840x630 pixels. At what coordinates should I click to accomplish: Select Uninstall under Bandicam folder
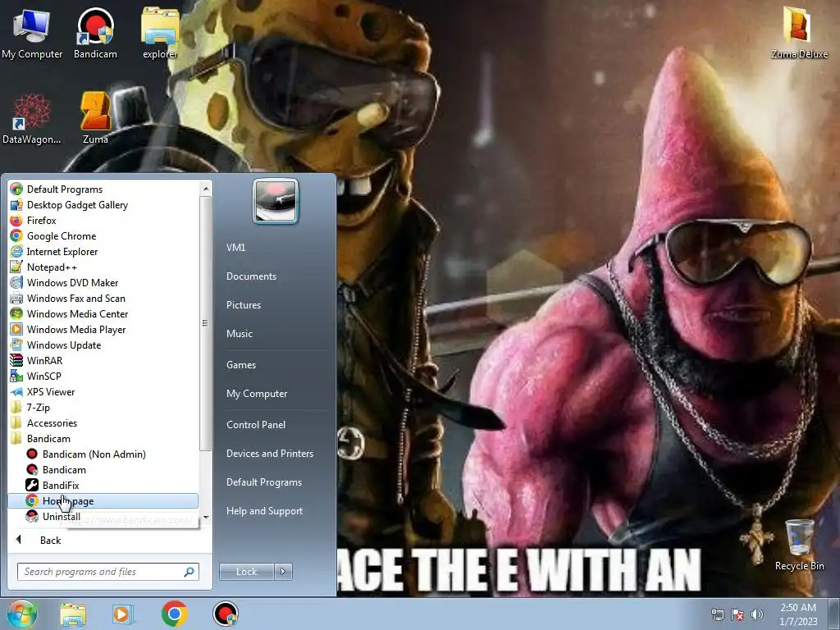(103, 517)
